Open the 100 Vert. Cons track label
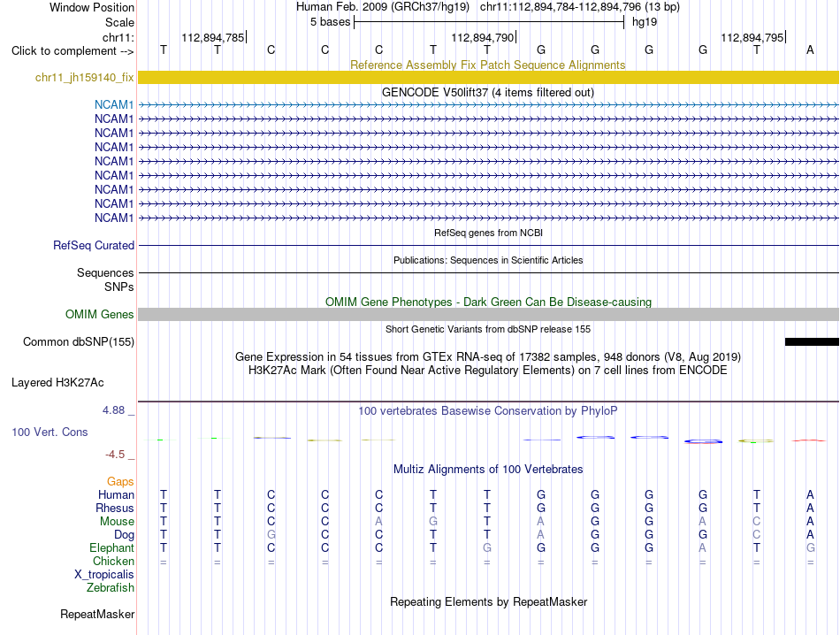Screen dimensions: 840x635 pos(50,432)
